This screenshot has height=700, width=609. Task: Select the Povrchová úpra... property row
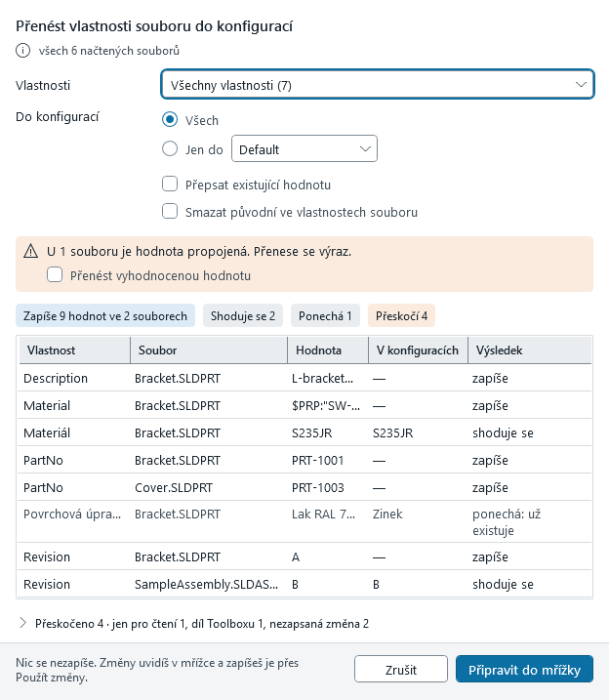(304, 521)
